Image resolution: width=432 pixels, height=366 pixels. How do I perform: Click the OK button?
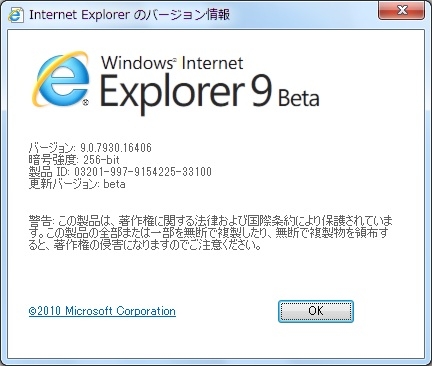[316, 311]
